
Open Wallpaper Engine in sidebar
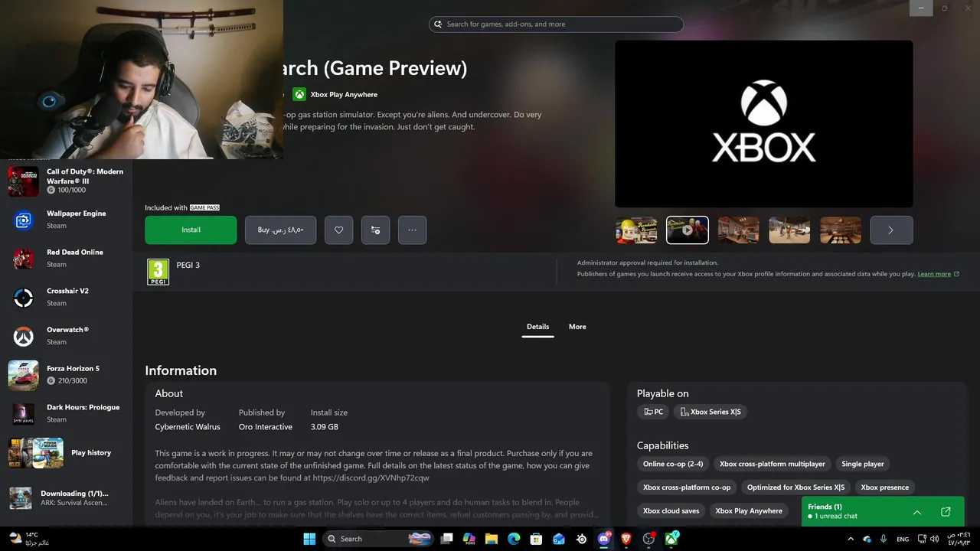pos(66,220)
